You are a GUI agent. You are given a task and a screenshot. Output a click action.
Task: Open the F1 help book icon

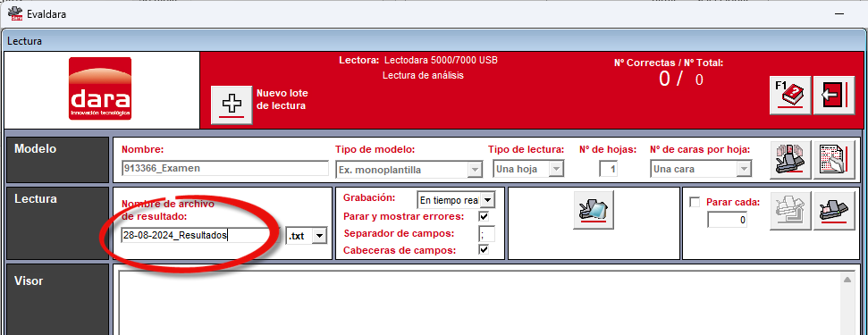click(x=790, y=96)
